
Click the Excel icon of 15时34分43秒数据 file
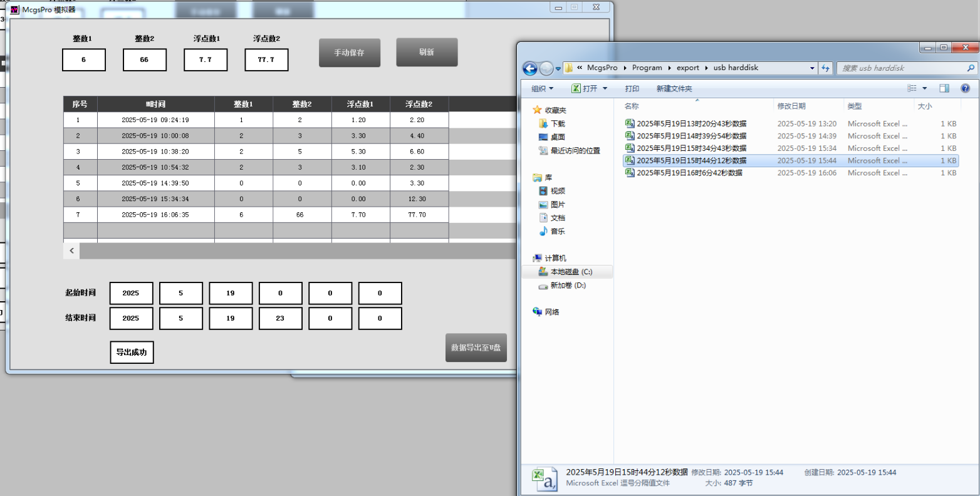[x=630, y=148]
